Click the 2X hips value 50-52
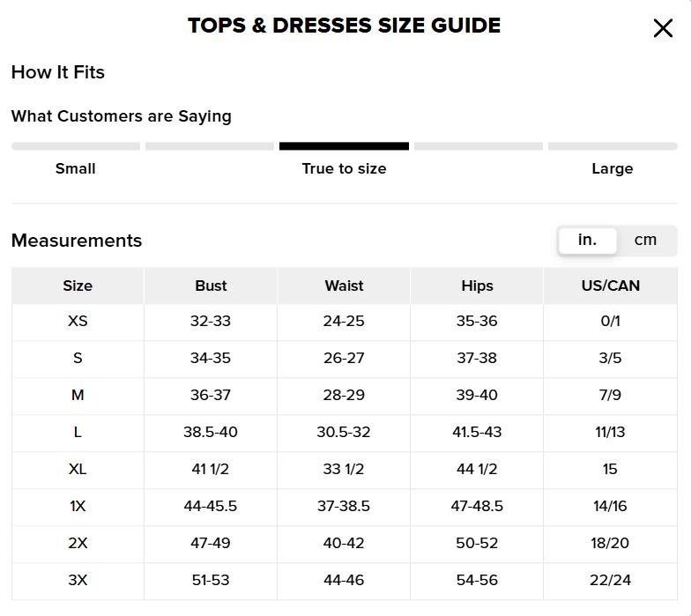This screenshot has width=691, height=616. (x=477, y=543)
